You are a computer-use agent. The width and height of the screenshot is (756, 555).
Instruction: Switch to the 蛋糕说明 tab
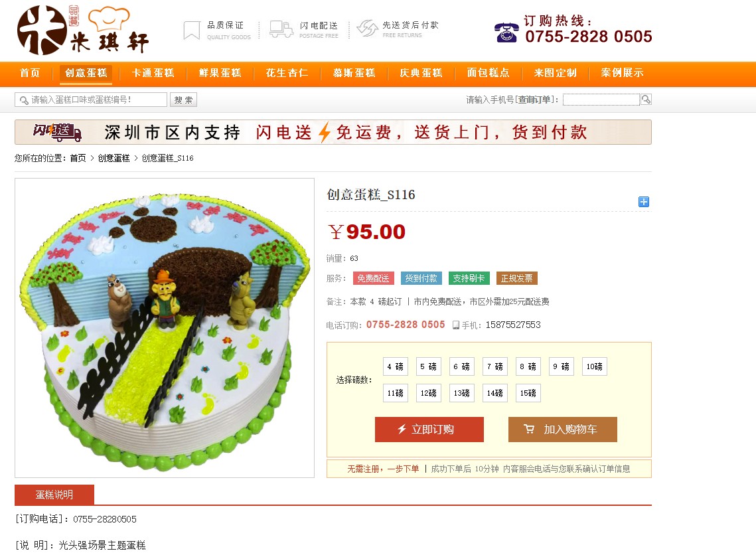54,495
